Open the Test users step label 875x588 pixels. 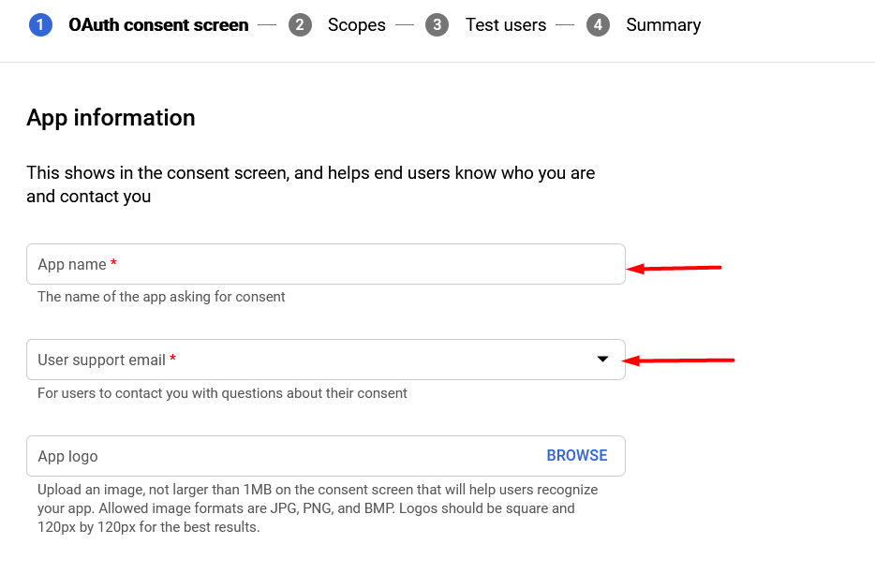506,25
